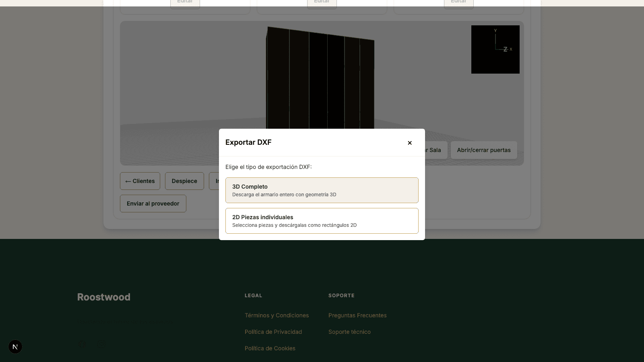Click the Roostwood footer logo
644x362 pixels.
[x=104, y=297]
